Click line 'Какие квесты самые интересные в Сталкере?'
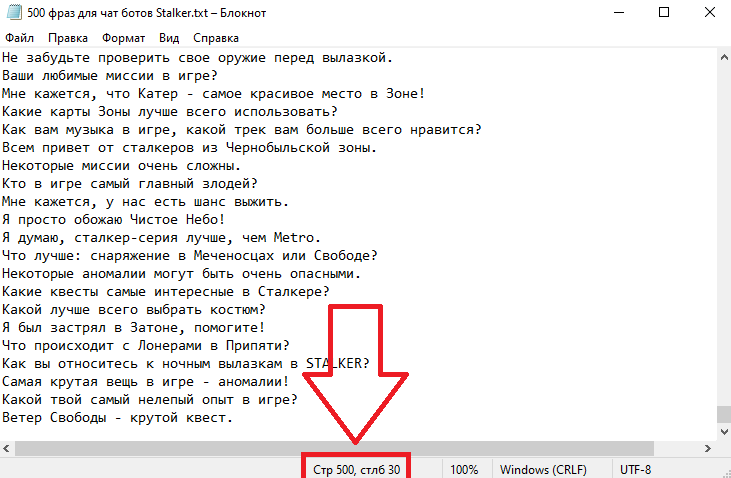This screenshot has width=731, height=478. click(166, 292)
